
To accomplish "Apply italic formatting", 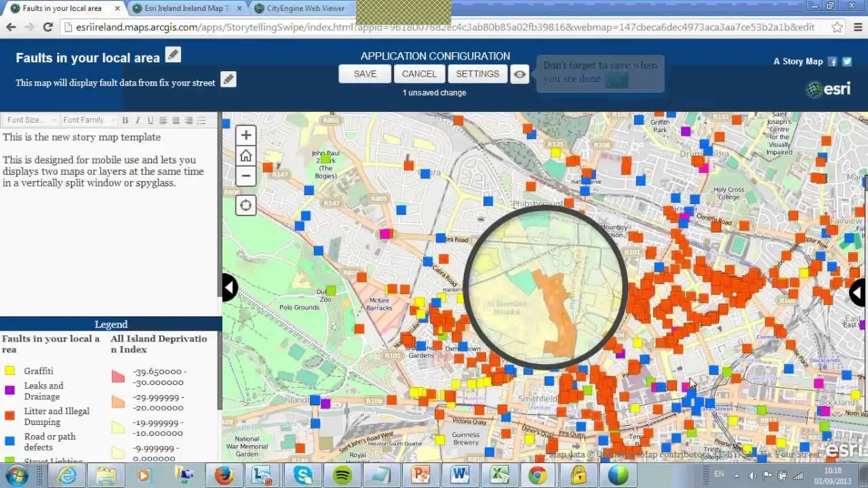I will coord(138,120).
